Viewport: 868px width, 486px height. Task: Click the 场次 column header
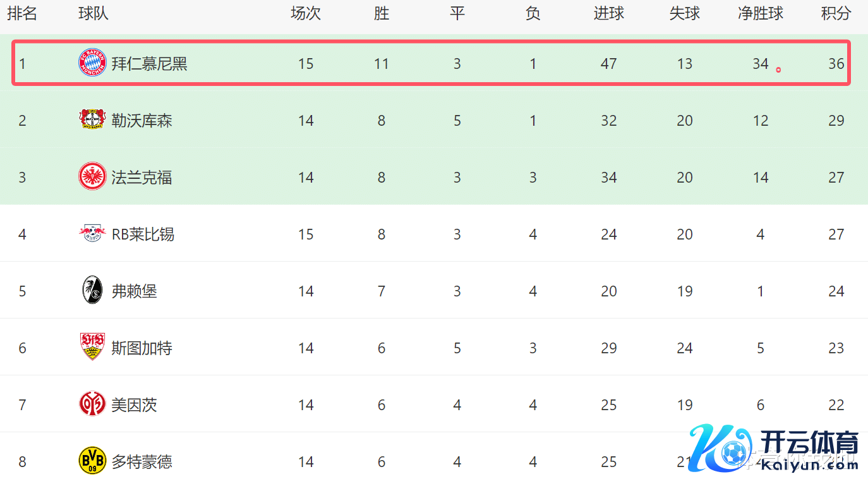(306, 13)
